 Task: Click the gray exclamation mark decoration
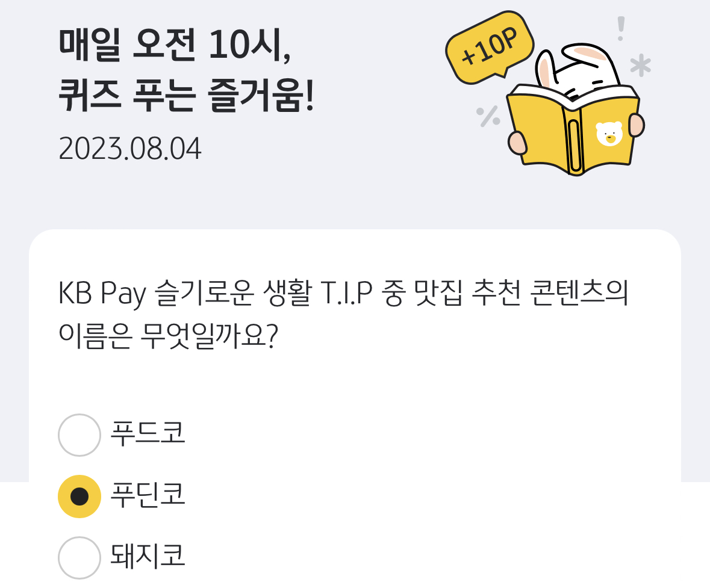[x=621, y=28]
